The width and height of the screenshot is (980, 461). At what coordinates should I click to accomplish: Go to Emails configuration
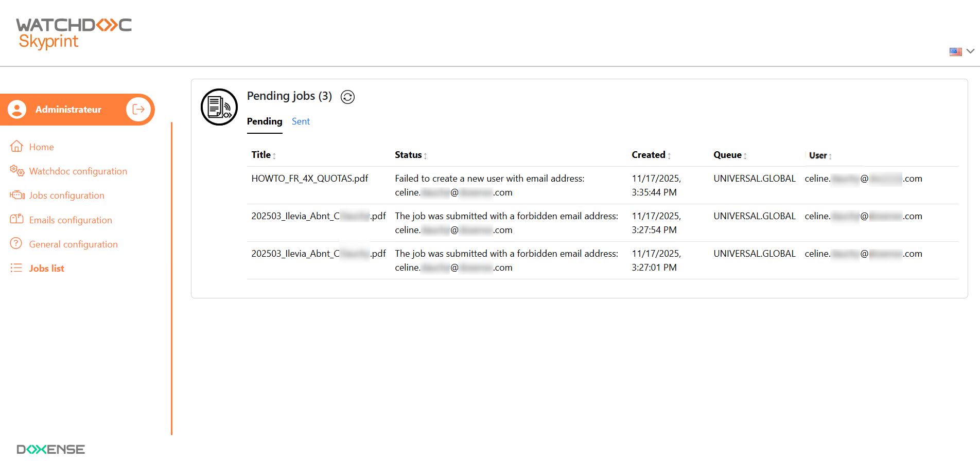(x=71, y=220)
